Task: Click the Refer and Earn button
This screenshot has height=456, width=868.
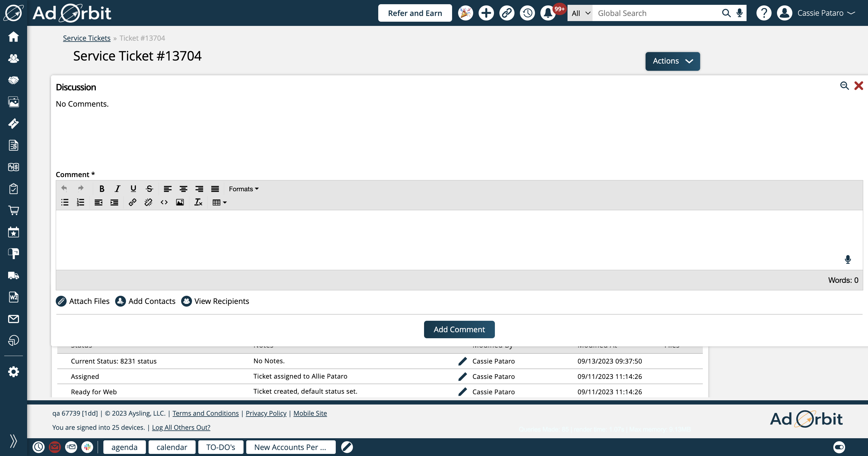Action: coord(415,13)
